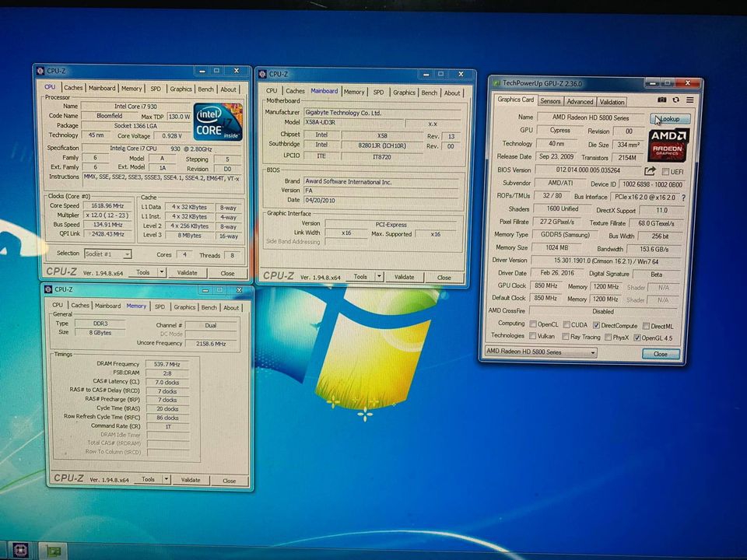Open the Validation tab in GPU-Z

pyautogui.click(x=612, y=102)
